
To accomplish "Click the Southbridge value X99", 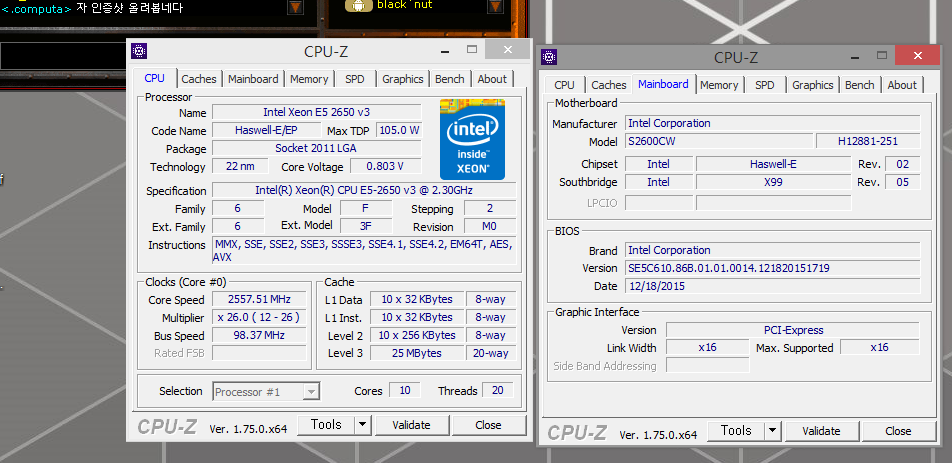I will (774, 182).
